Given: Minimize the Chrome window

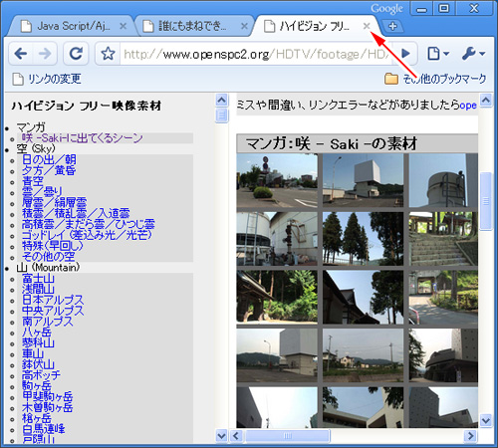Looking at the screenshot, I should 422,9.
